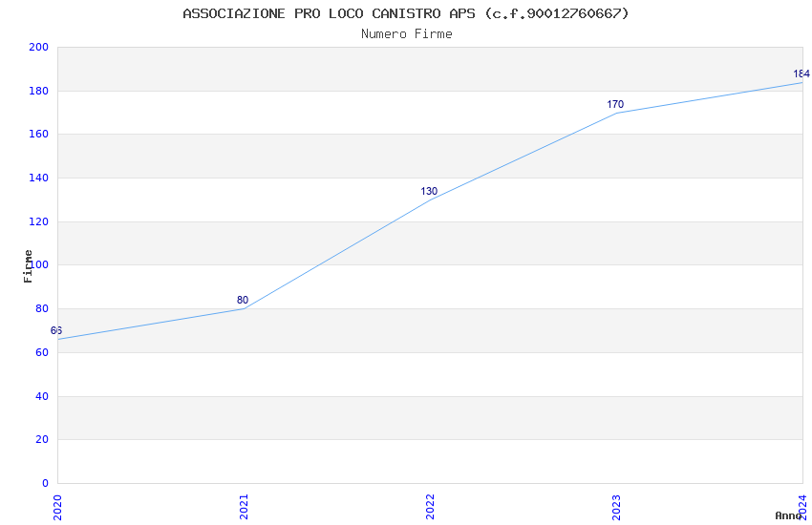Click the data label 66 for 2020
This screenshot has height=525, width=812.
click(56, 330)
